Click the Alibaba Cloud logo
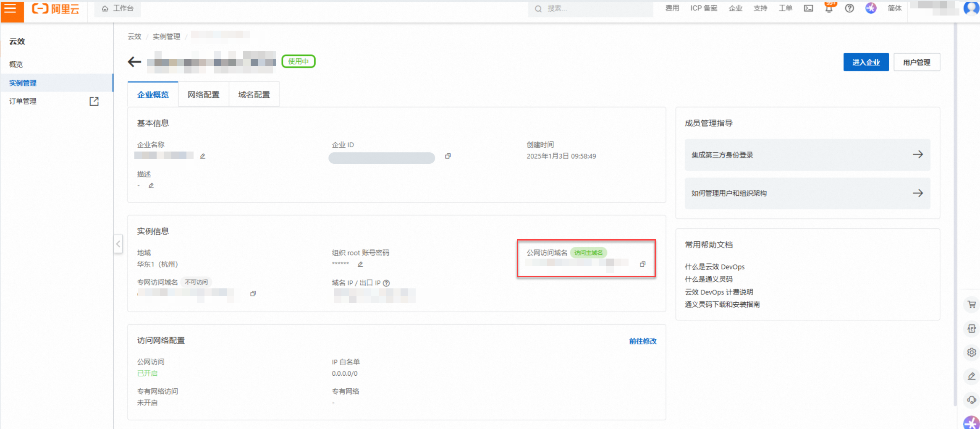This screenshot has width=980, height=429. tap(56, 9)
